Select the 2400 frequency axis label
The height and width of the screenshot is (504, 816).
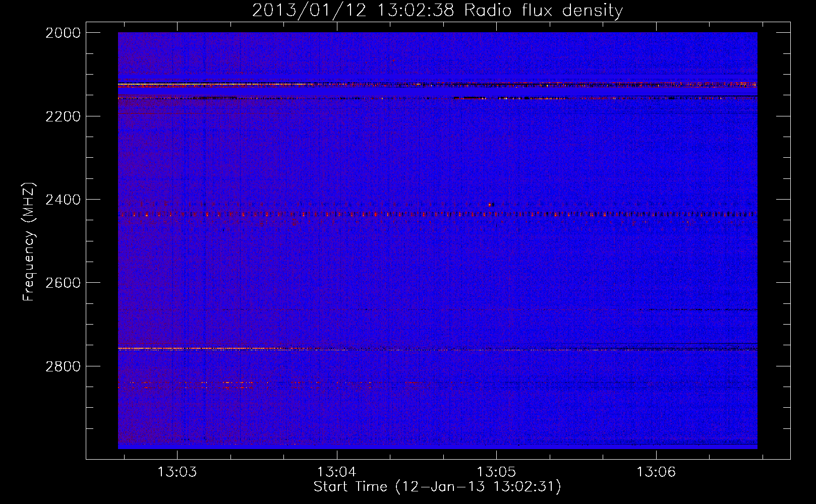click(63, 200)
